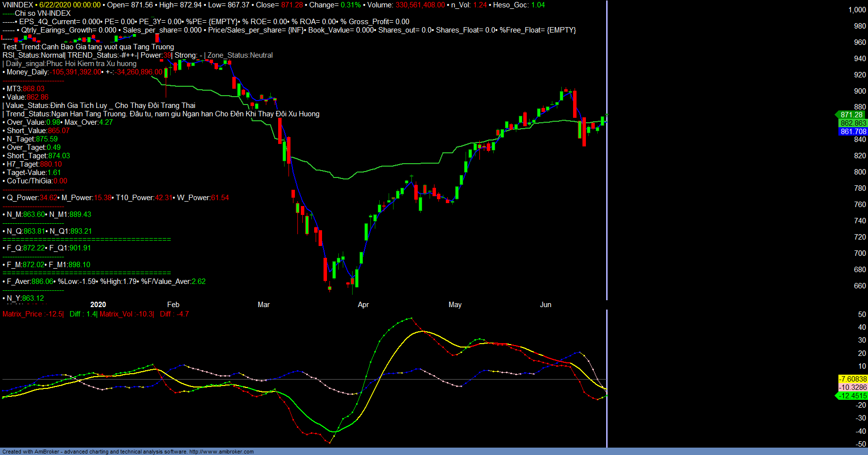This screenshot has height=455, width=868.
Task: Select the green -12.4515 indicator label
Action: tap(853, 396)
